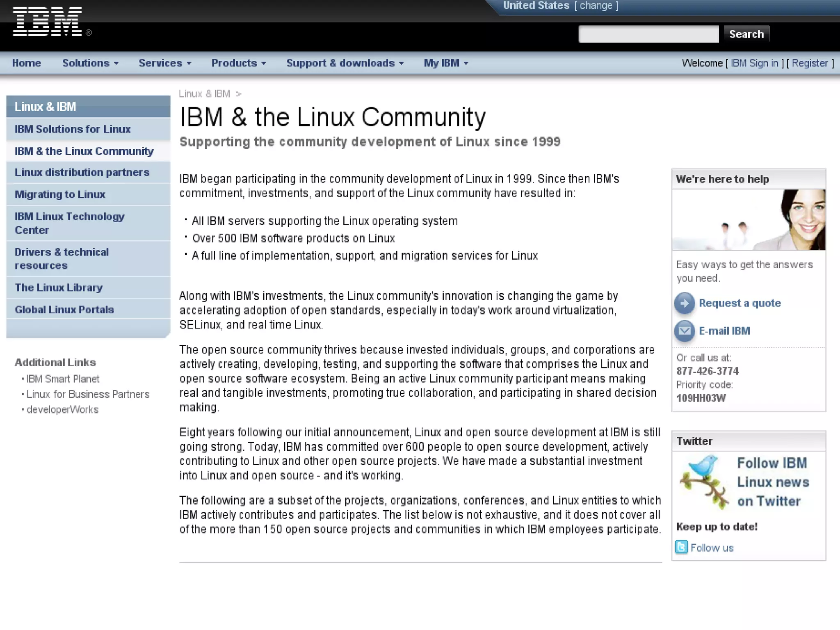Go to the Home menu item
The width and height of the screenshot is (840, 630).
click(27, 63)
